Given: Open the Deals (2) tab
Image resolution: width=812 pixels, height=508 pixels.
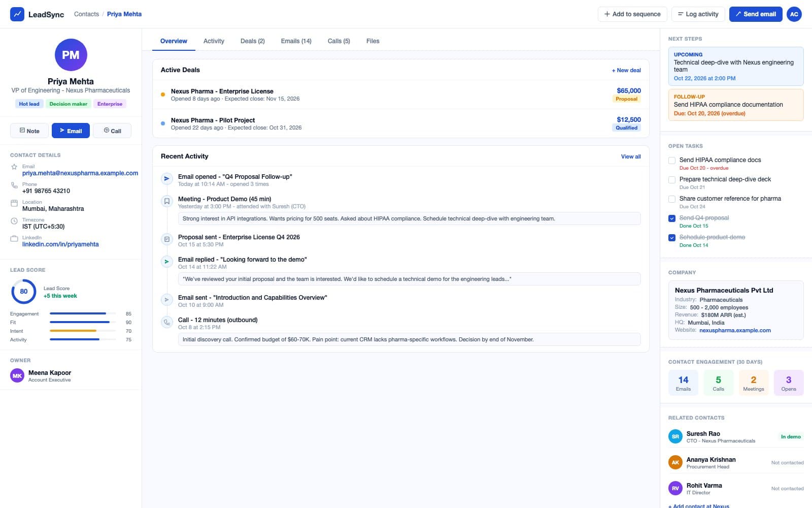Looking at the screenshot, I should coord(253,41).
